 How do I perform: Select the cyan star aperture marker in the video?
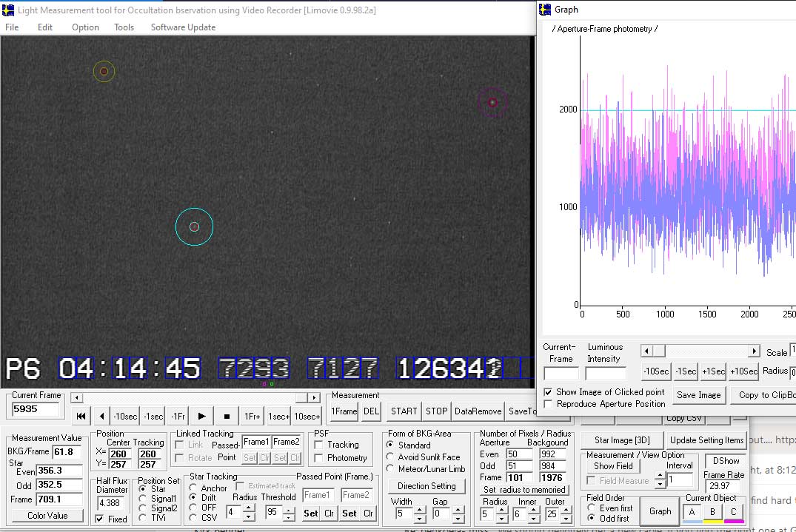pyautogui.click(x=195, y=226)
